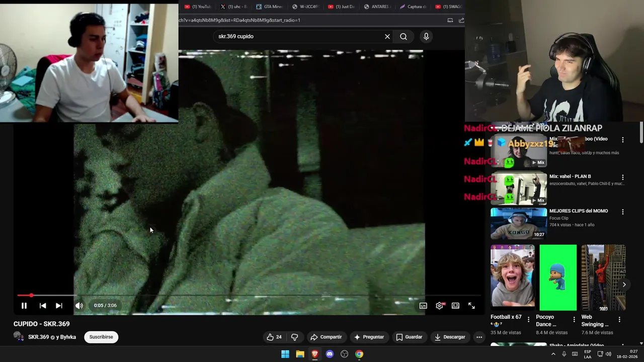Like the video with thumbs up
Screen dimensions: 644x362
pos(274,337)
